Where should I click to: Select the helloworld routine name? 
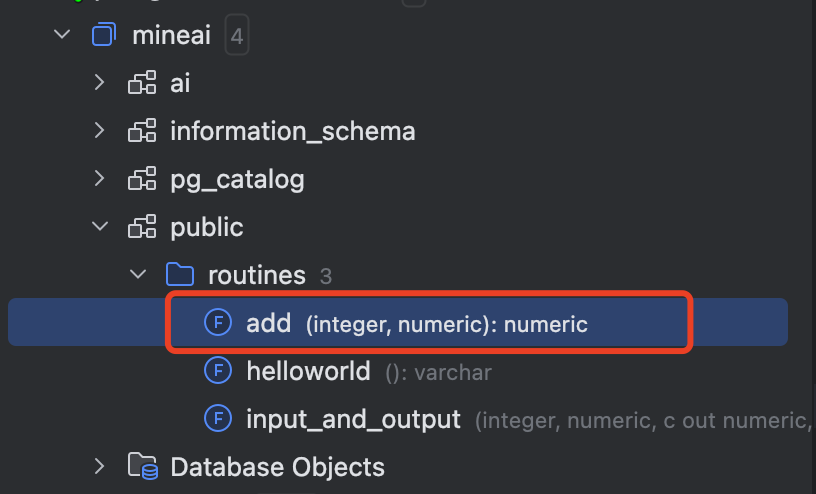tap(308, 371)
